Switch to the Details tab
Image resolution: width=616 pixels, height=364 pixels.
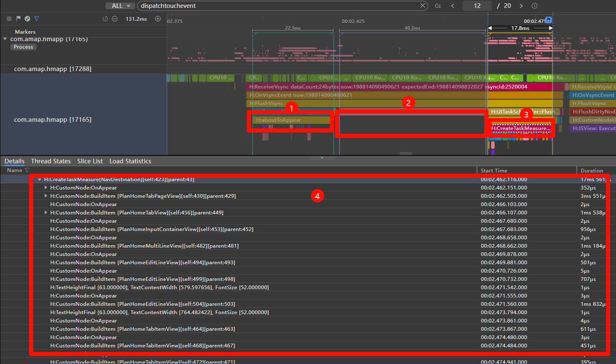point(15,161)
